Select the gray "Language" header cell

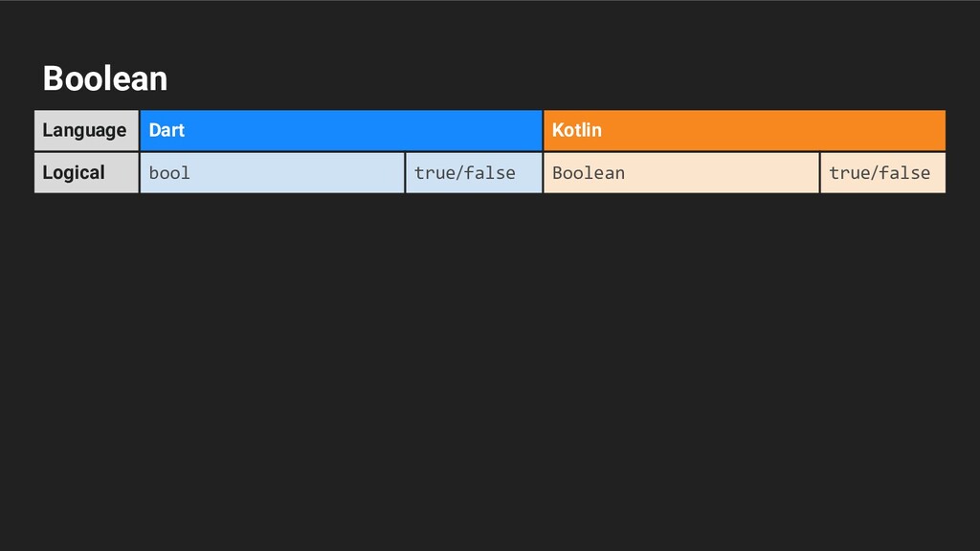(x=86, y=130)
